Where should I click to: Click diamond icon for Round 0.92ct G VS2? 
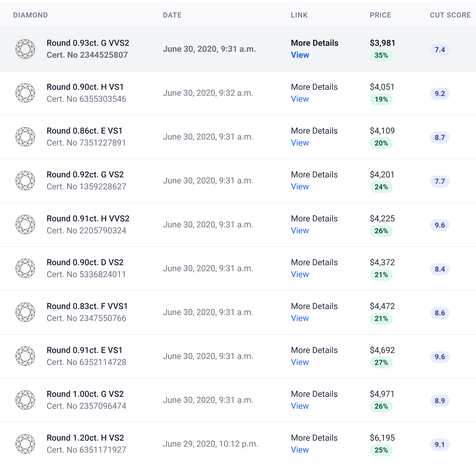tap(25, 181)
